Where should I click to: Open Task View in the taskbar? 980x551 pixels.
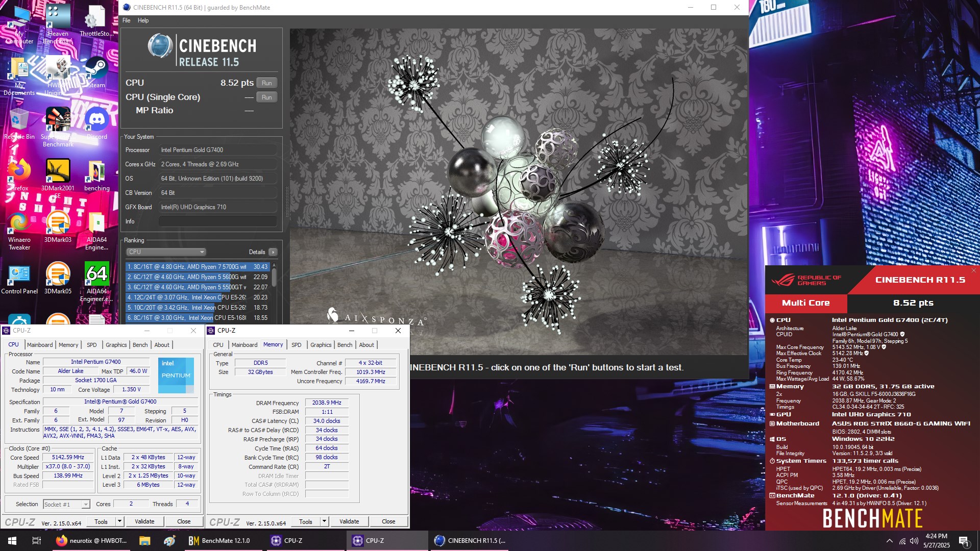pyautogui.click(x=36, y=541)
